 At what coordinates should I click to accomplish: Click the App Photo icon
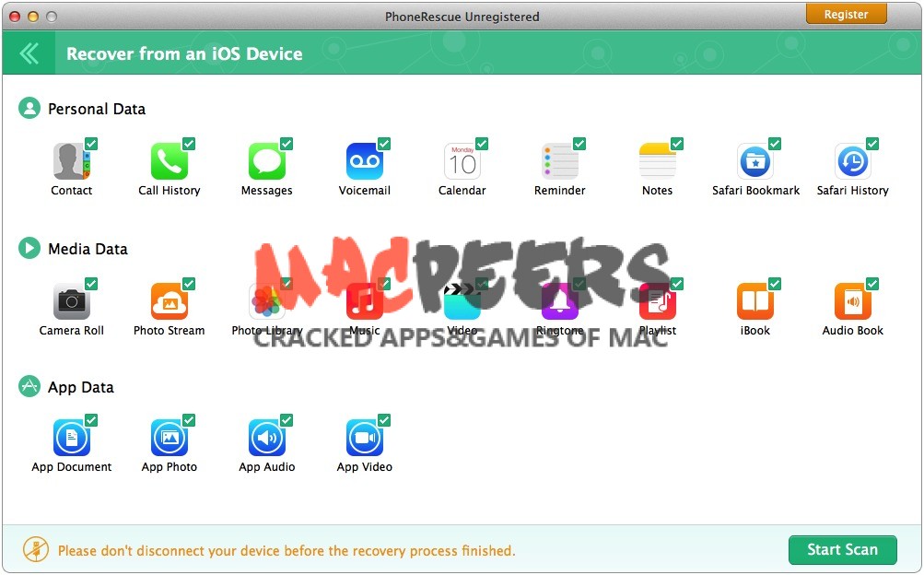(x=170, y=438)
